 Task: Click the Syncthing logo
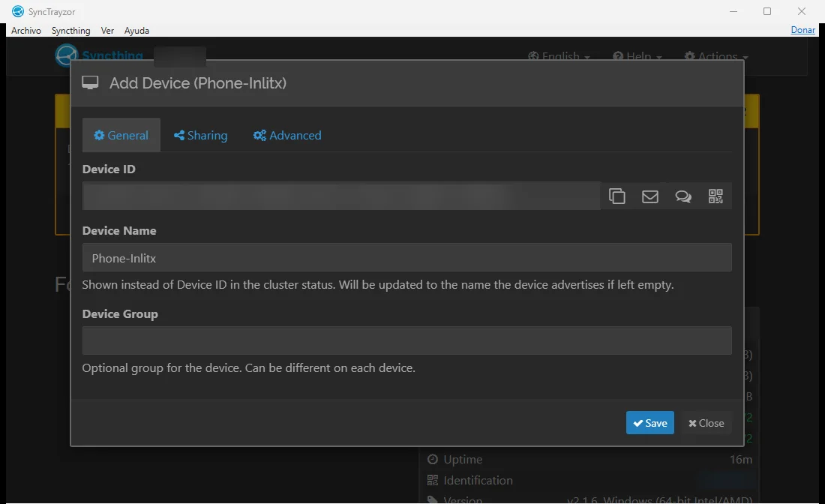100,55
